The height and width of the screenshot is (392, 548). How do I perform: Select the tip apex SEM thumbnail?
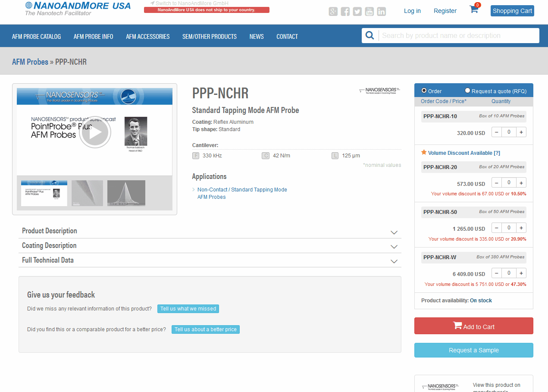[126, 193]
